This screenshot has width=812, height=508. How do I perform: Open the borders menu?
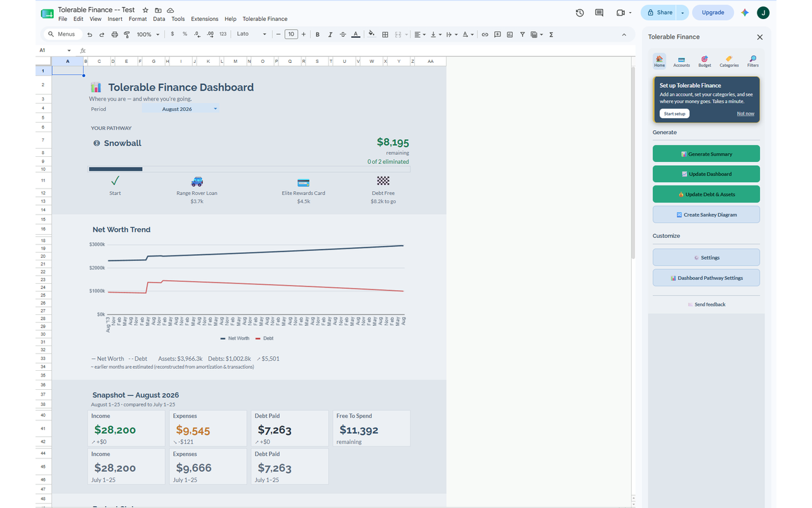[x=385, y=34]
